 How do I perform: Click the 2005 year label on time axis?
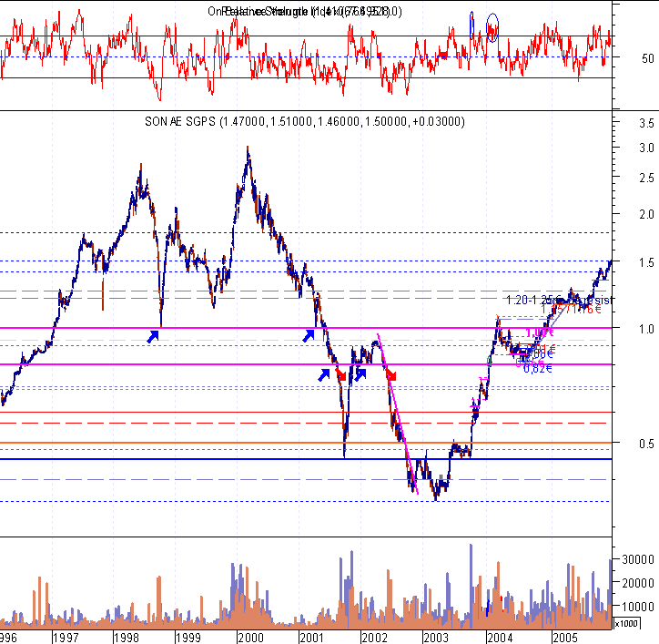pyautogui.click(x=565, y=638)
